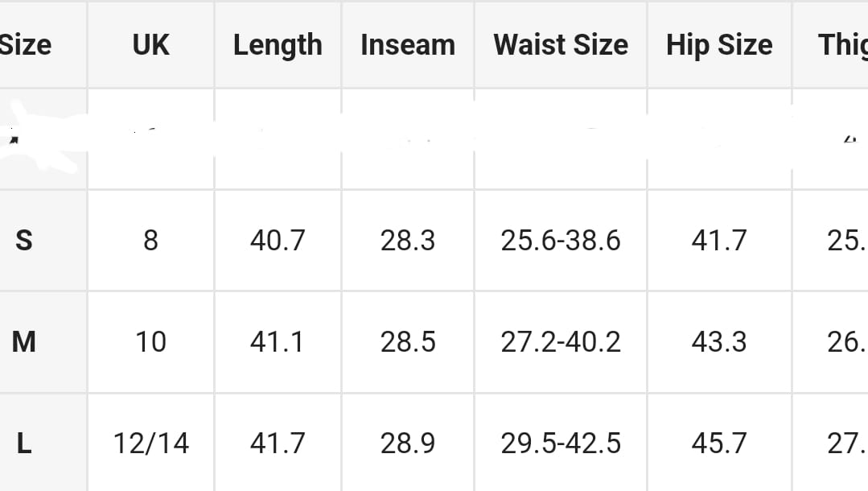Click the Length column header
868x491 pixels.
278,45
